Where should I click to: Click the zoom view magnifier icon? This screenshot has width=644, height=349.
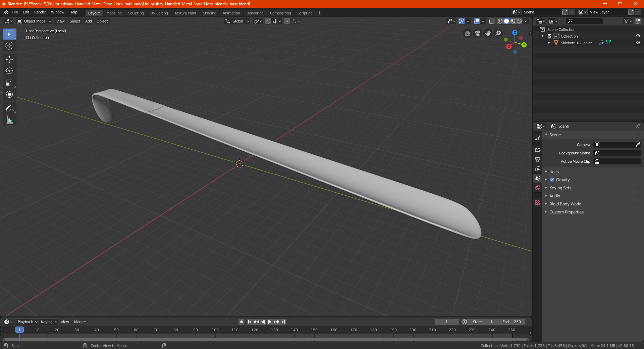(498, 33)
